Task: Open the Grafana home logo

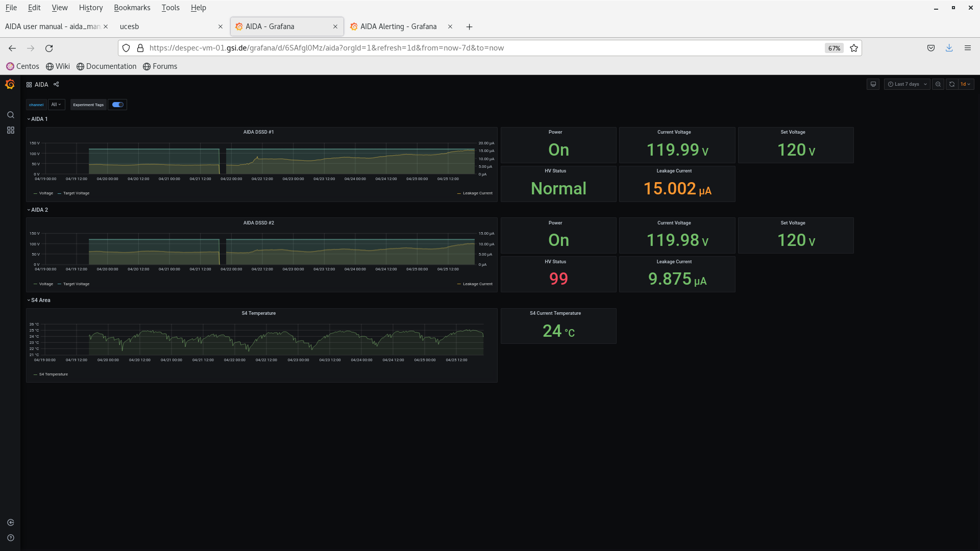Action: pos(10,84)
